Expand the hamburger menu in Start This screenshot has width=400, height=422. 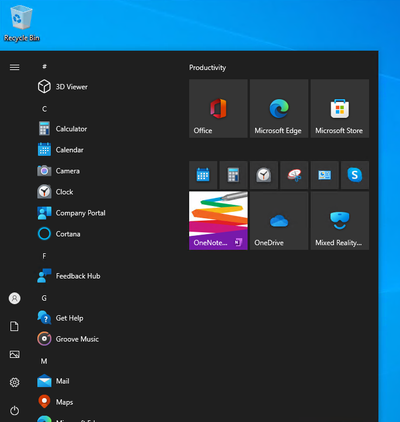[x=14, y=67]
